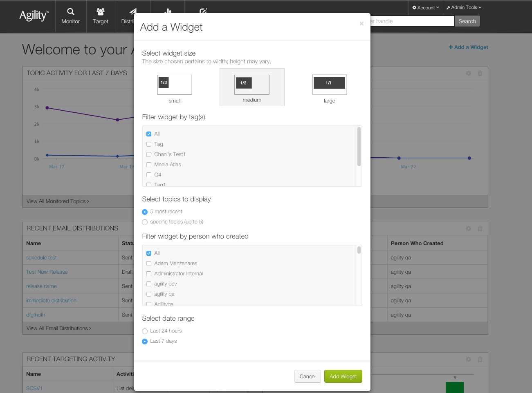
Task: Open the Monitor magnifier icon in navbar
Action: coord(71,12)
